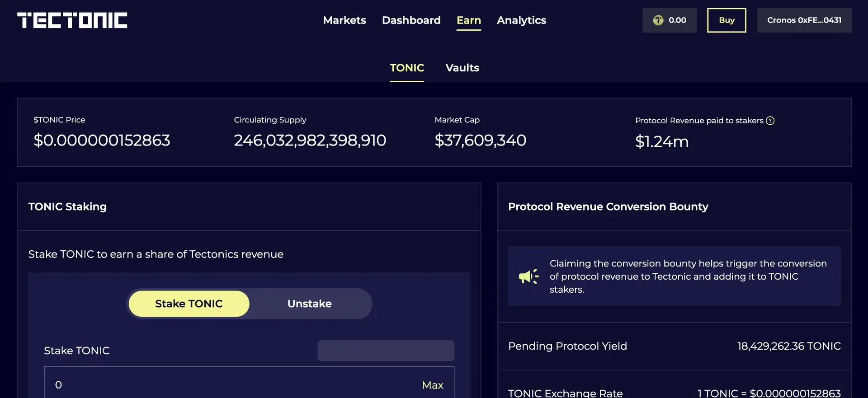The width and height of the screenshot is (868, 398).
Task: Switch to the TONIC sub-tab
Action: click(407, 68)
